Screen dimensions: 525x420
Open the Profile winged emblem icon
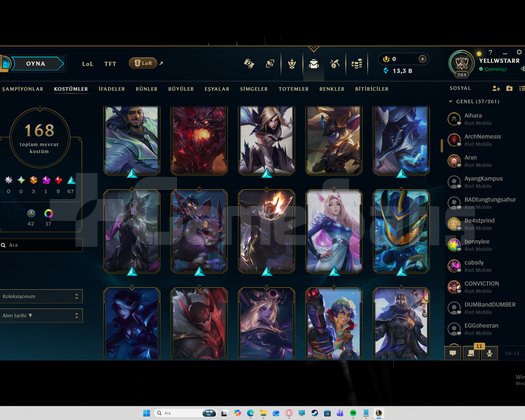point(292,64)
